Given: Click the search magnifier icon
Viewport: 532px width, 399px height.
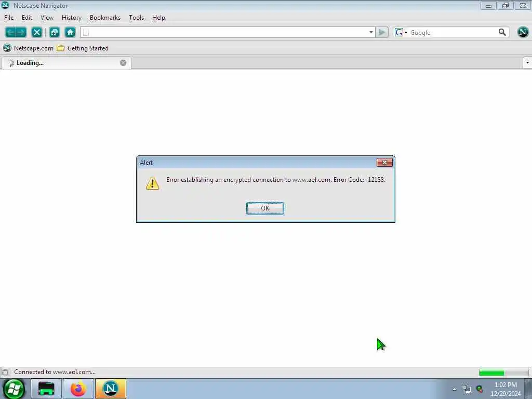Looking at the screenshot, I should 502,32.
